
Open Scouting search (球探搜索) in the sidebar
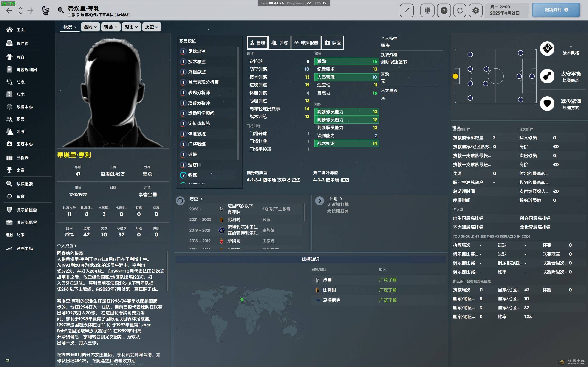point(24,184)
